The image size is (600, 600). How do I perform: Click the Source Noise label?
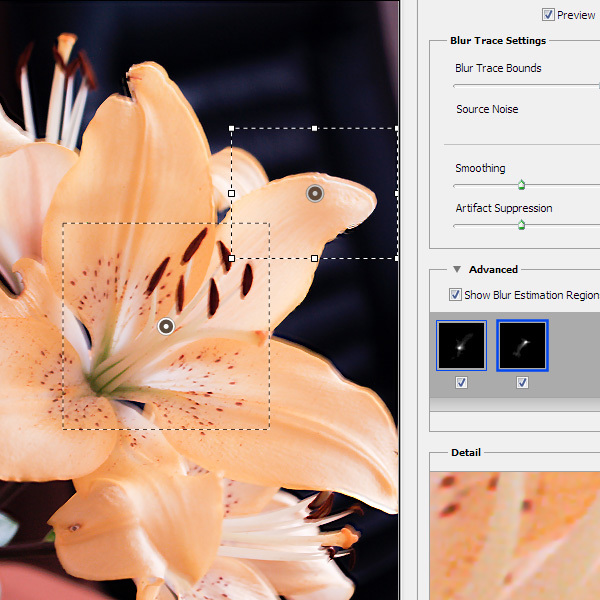click(x=487, y=109)
